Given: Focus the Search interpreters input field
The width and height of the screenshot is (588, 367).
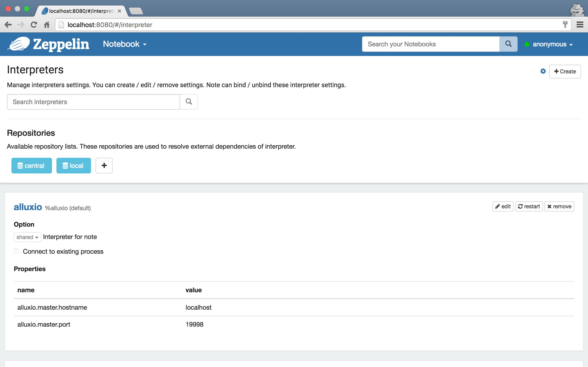Looking at the screenshot, I should 93,102.
